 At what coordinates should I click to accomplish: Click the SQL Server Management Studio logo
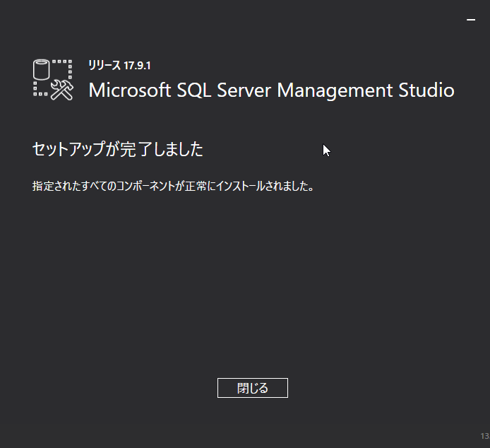(x=54, y=78)
